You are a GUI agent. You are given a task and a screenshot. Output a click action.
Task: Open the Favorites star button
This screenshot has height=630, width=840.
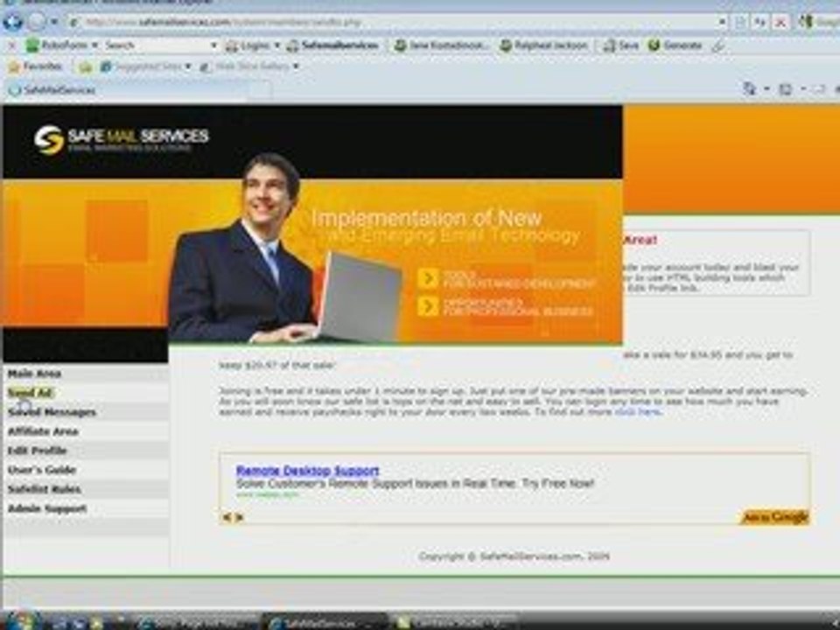[x=35, y=67]
